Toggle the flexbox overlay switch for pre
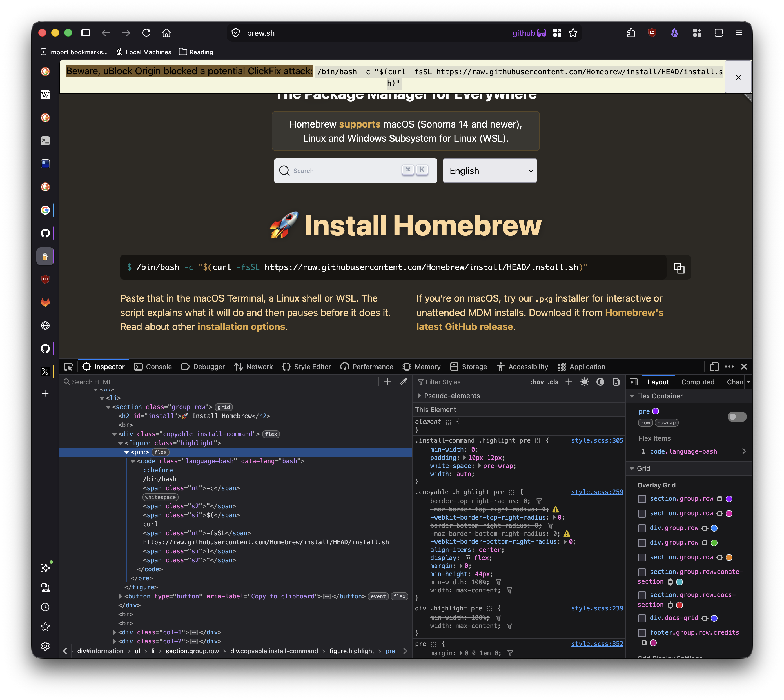Screen dimensions: 784x700 point(737,417)
